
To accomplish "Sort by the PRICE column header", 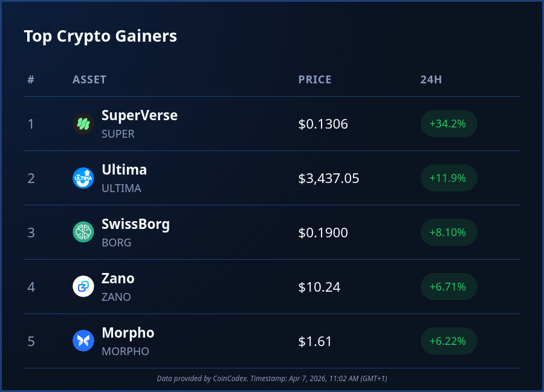I will 315,80.
